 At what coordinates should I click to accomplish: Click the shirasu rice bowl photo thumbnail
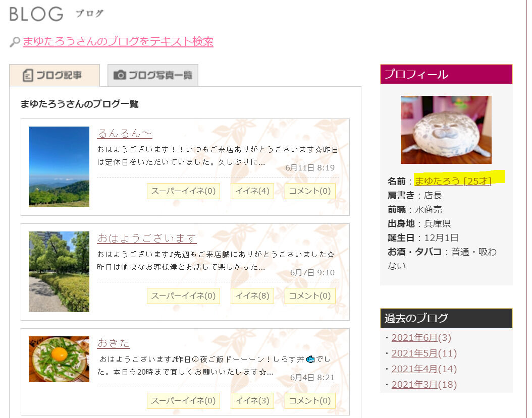click(x=59, y=359)
